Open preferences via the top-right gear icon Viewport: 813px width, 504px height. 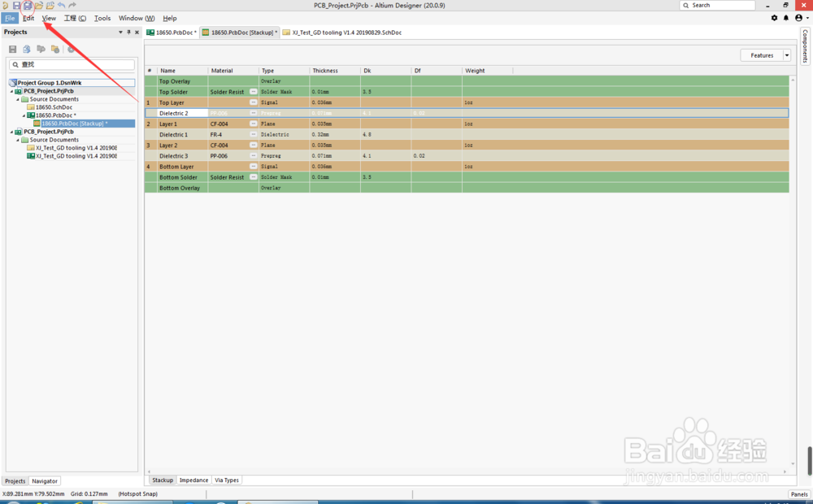click(x=774, y=18)
